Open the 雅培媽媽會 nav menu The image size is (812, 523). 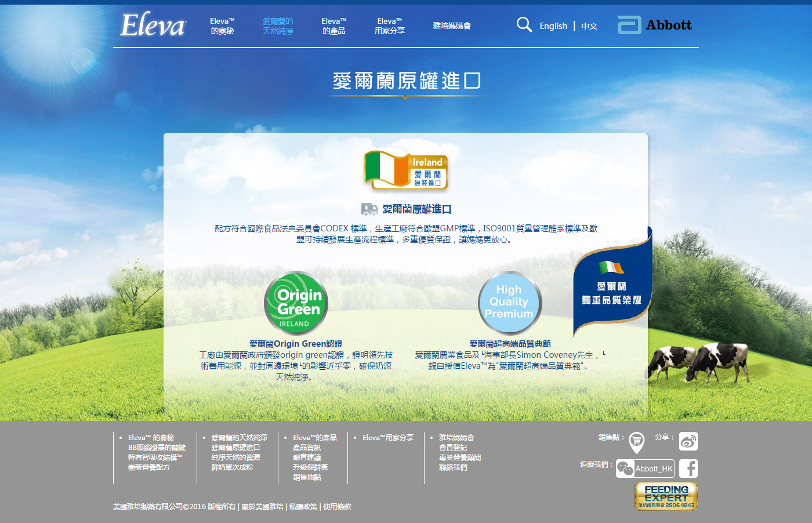[x=452, y=26]
